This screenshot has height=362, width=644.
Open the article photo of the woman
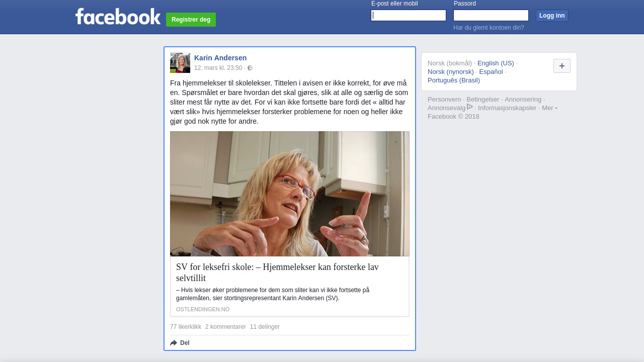point(290,194)
